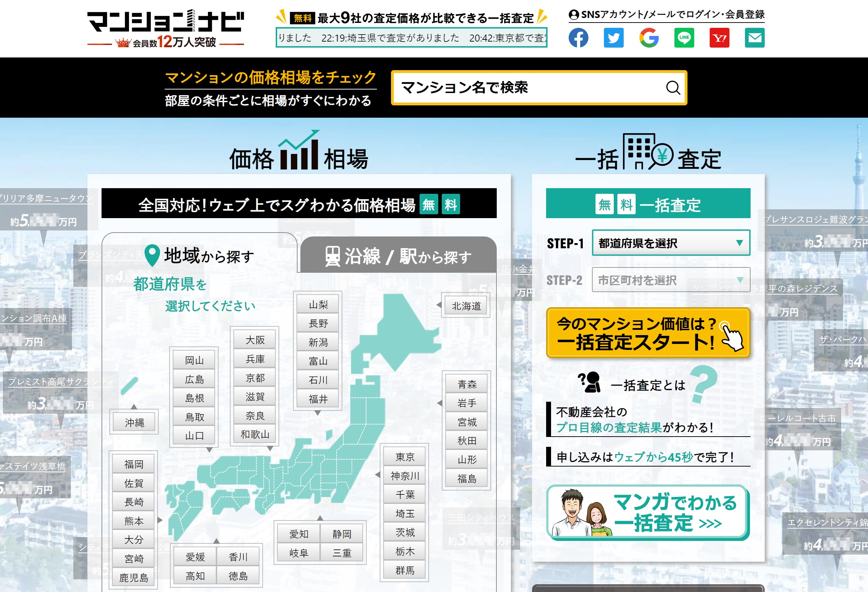Select 熊本 prefecture
This screenshot has height=592, width=868.
tap(133, 521)
